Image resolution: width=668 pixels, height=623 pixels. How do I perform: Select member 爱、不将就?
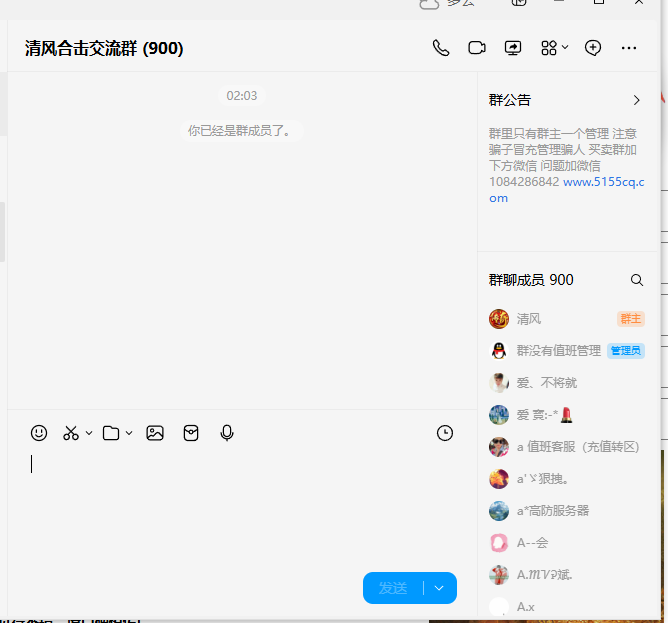tap(567, 383)
